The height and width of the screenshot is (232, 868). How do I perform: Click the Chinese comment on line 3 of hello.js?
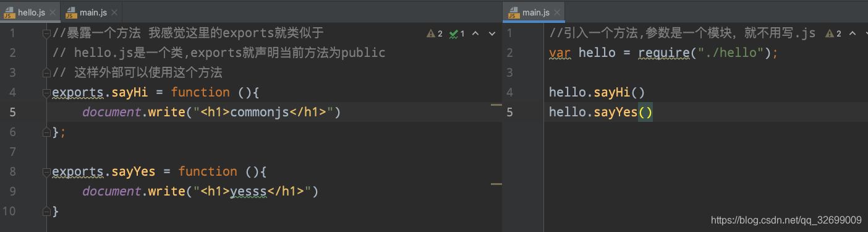click(x=137, y=72)
